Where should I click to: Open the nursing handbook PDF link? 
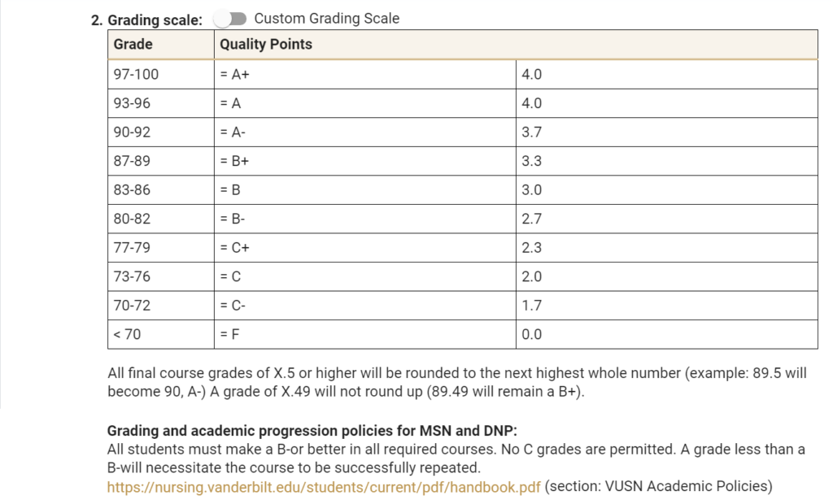point(324,487)
